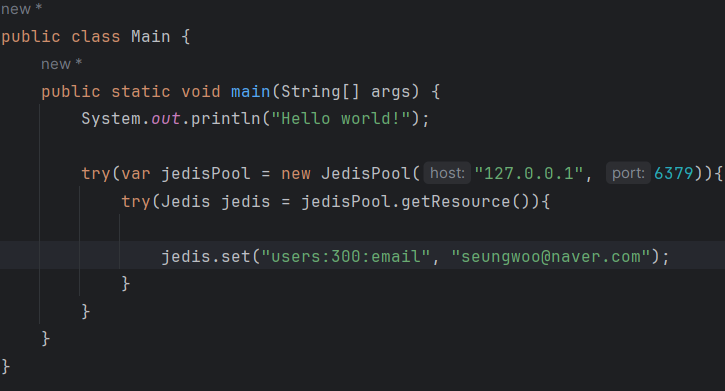Click the "127.0.0.1" string literal
Image resolution: width=725 pixels, height=391 pixels.
pyautogui.click(x=528, y=174)
